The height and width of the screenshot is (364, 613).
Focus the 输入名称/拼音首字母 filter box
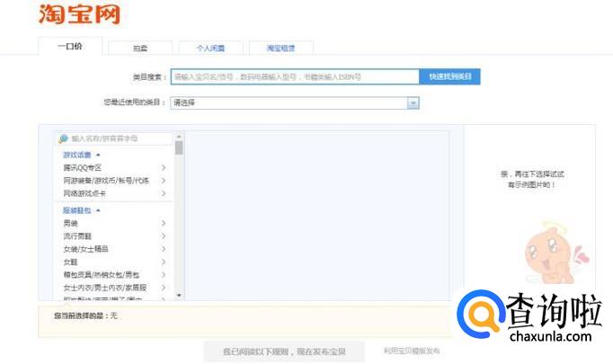pos(114,138)
